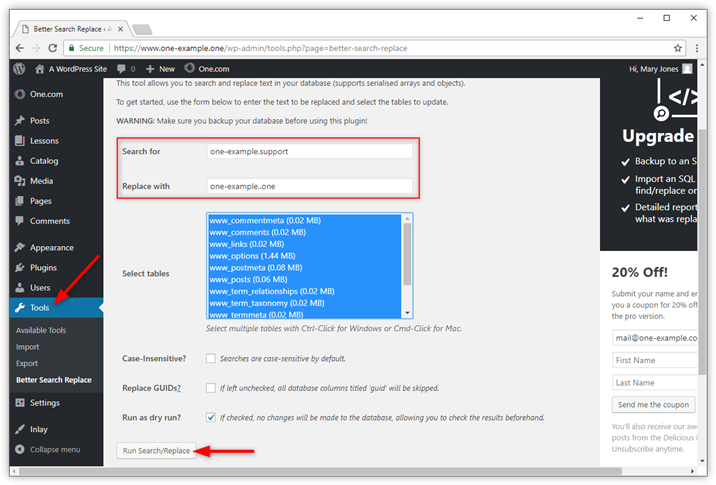716x485 pixels.
Task: Click Run Search/Replace button
Action: coord(156,451)
